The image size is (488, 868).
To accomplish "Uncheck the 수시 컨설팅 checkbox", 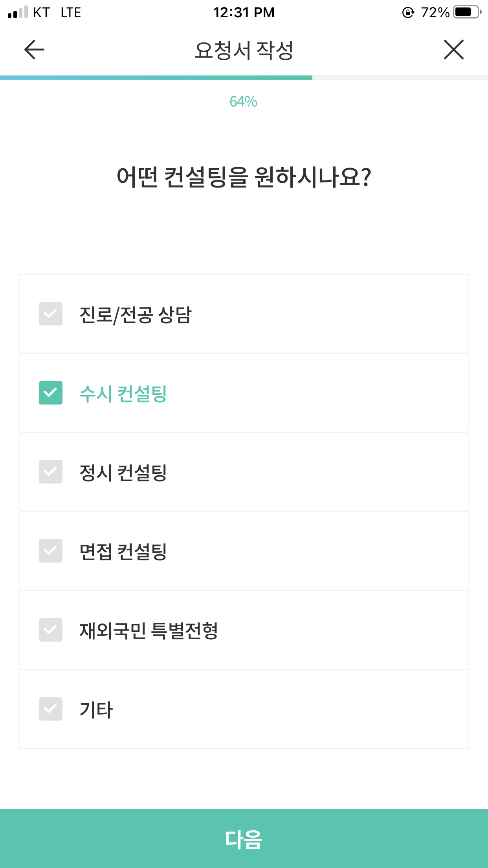I will point(51,393).
